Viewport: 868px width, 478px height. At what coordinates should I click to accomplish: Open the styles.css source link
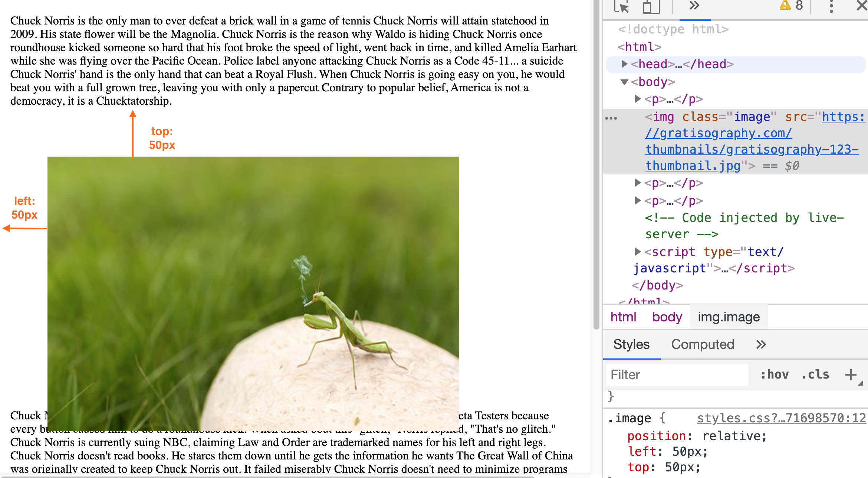pos(781,418)
